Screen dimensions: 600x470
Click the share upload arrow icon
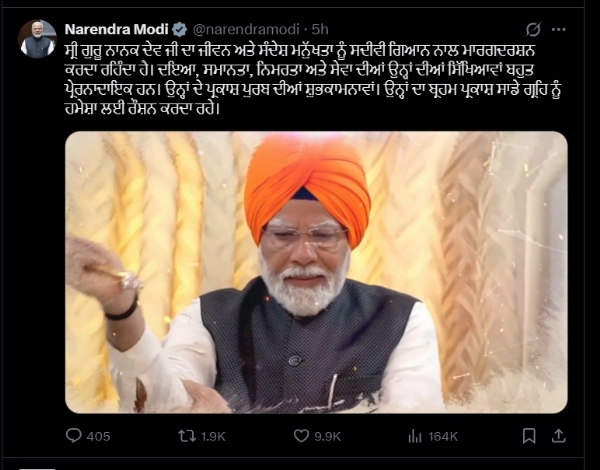coord(559,436)
